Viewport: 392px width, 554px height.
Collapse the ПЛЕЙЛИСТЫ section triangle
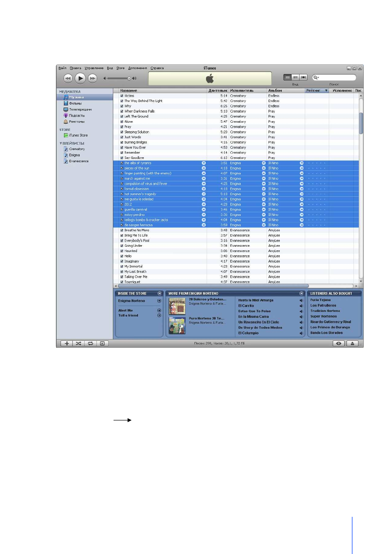pos(61,143)
